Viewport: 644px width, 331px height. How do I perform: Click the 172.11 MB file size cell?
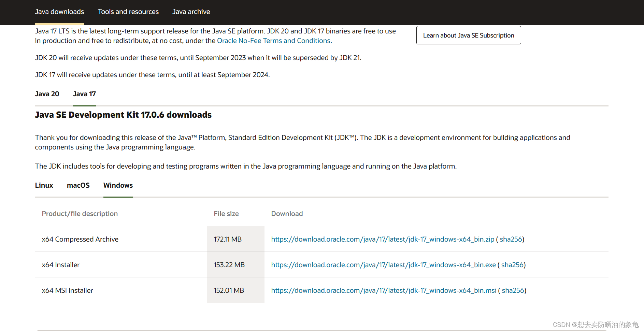[236, 239]
